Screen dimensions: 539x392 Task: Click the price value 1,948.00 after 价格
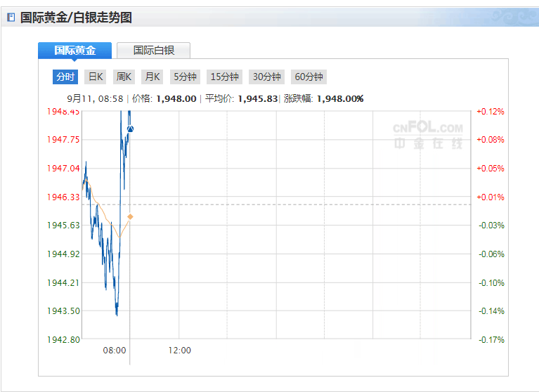176,99
